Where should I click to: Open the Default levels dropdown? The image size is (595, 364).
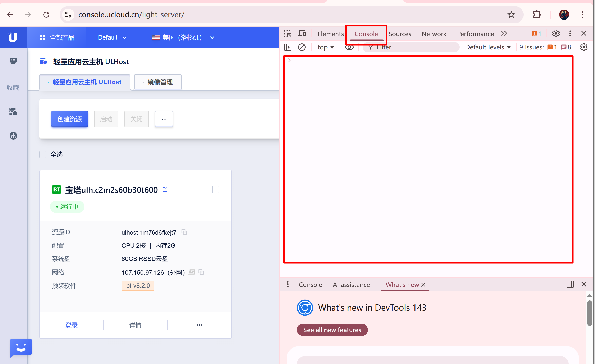[x=488, y=47]
